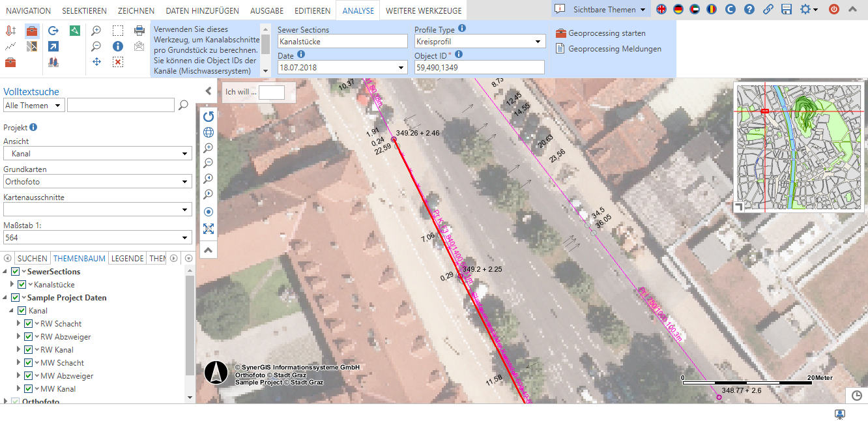The height and width of the screenshot is (421, 868).
Task: Click the help question mark icon
Action: 749,9
